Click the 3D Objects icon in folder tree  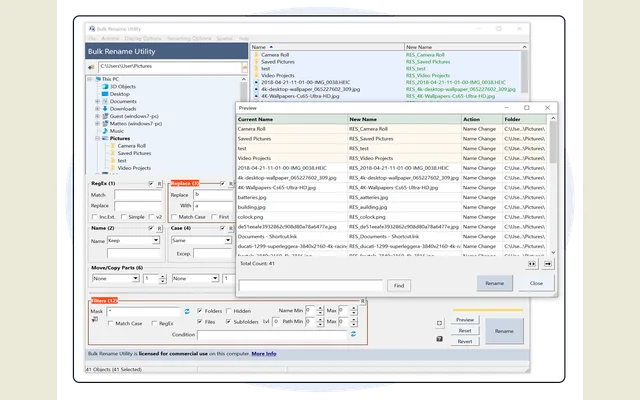click(x=105, y=87)
